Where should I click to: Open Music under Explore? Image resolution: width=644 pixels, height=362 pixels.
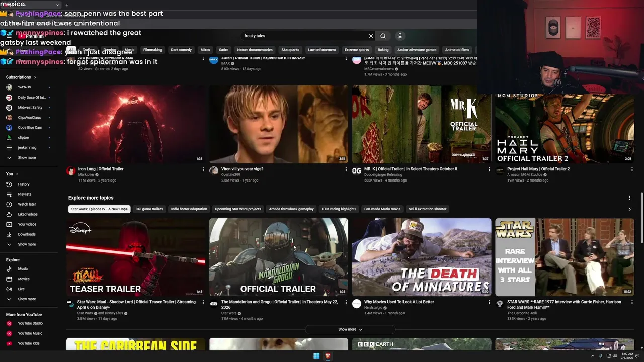pos(23,269)
